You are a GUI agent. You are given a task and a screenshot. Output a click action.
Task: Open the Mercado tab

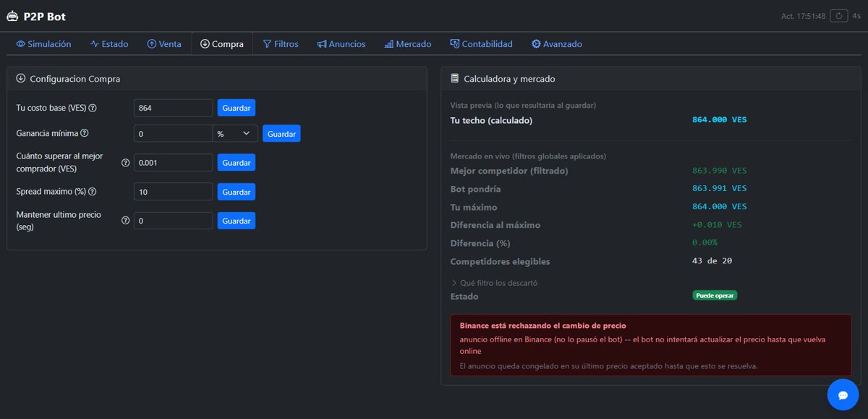(408, 44)
